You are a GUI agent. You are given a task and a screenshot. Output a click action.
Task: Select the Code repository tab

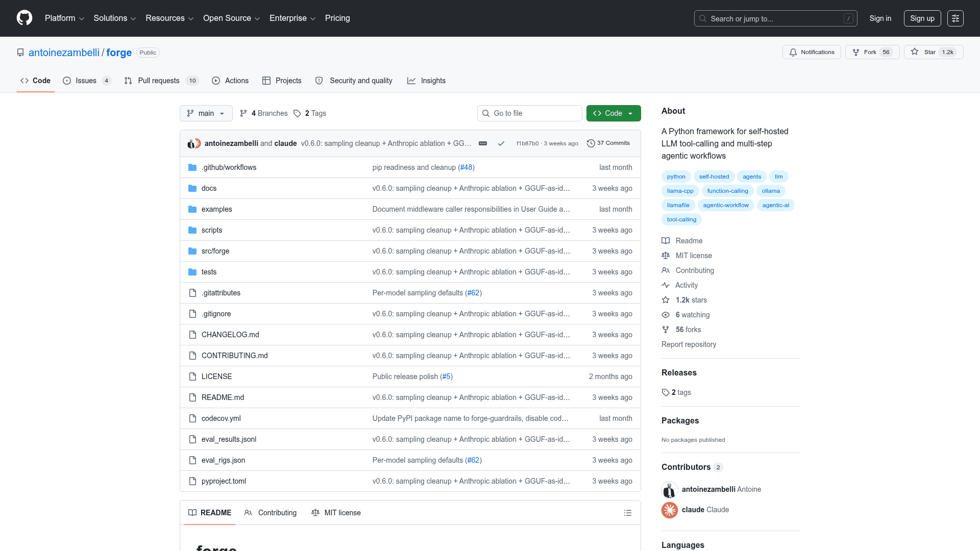pos(36,81)
